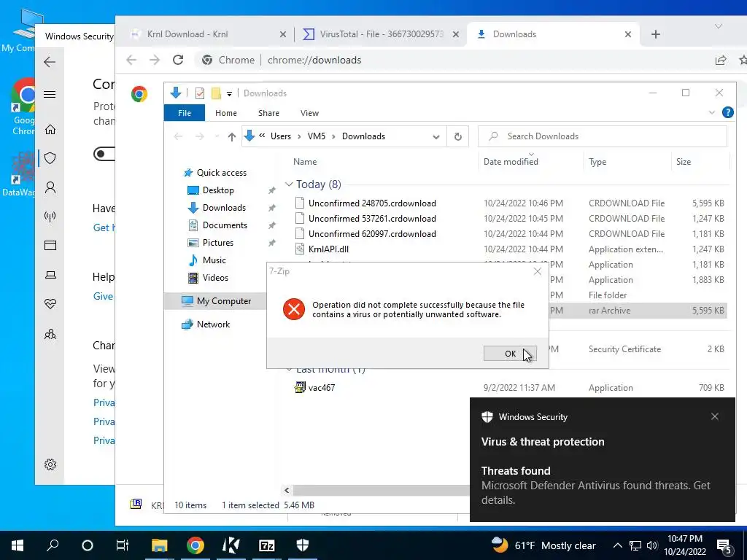This screenshot has width=747, height=560.
Task: Go back in Windows Security window
Action: tap(50, 62)
